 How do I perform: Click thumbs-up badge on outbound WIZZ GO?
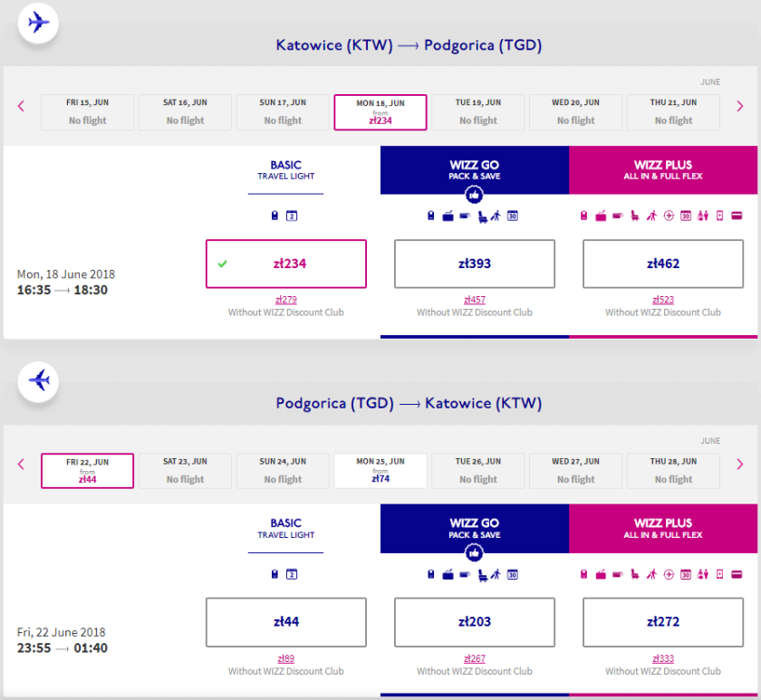(x=474, y=195)
